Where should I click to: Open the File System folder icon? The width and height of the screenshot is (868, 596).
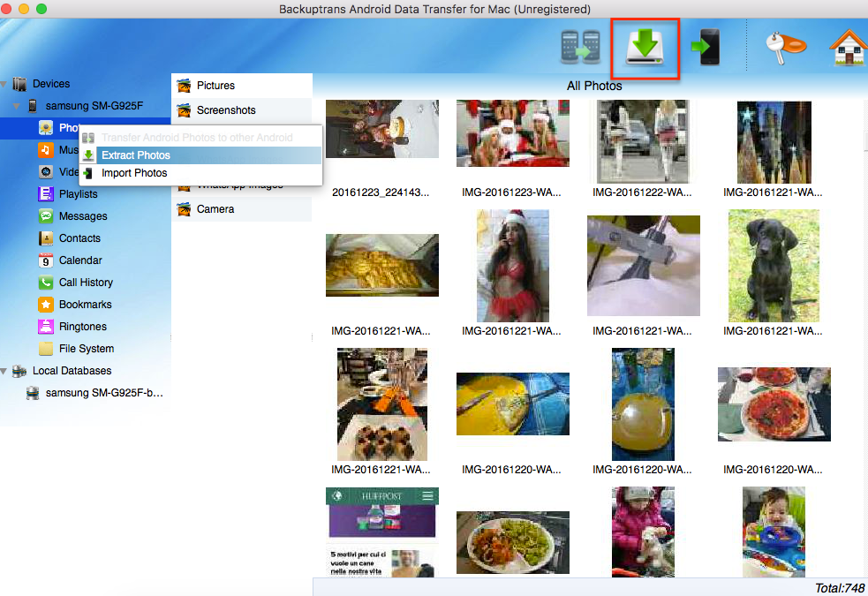pyautogui.click(x=46, y=349)
